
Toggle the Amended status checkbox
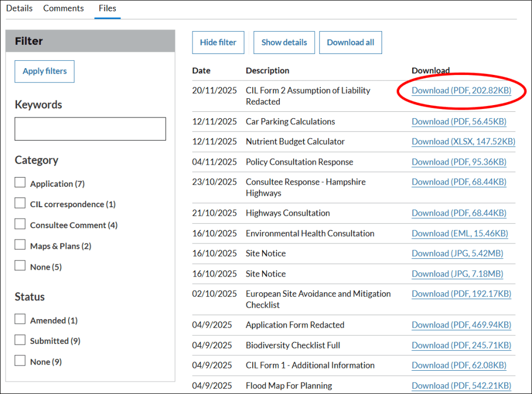[20, 320]
